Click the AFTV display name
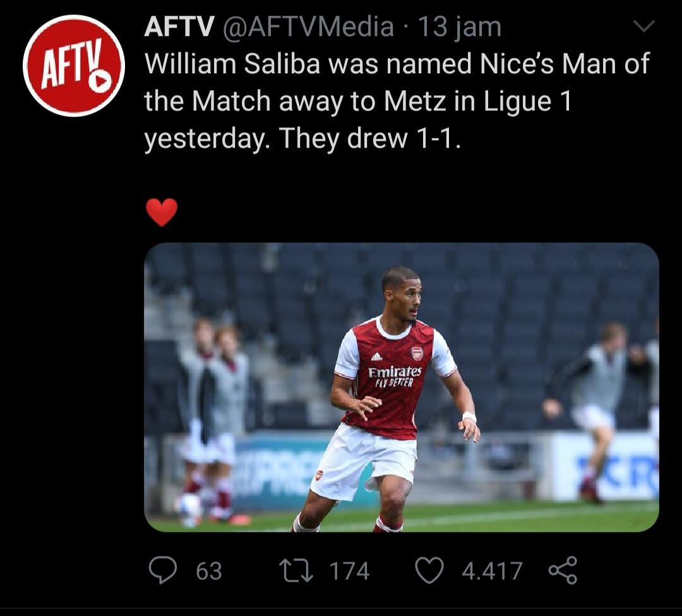The width and height of the screenshot is (682, 616). tap(180, 27)
